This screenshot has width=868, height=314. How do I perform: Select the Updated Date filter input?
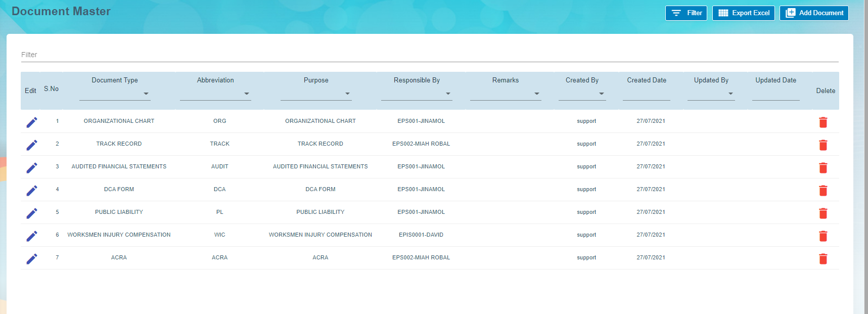[775, 94]
